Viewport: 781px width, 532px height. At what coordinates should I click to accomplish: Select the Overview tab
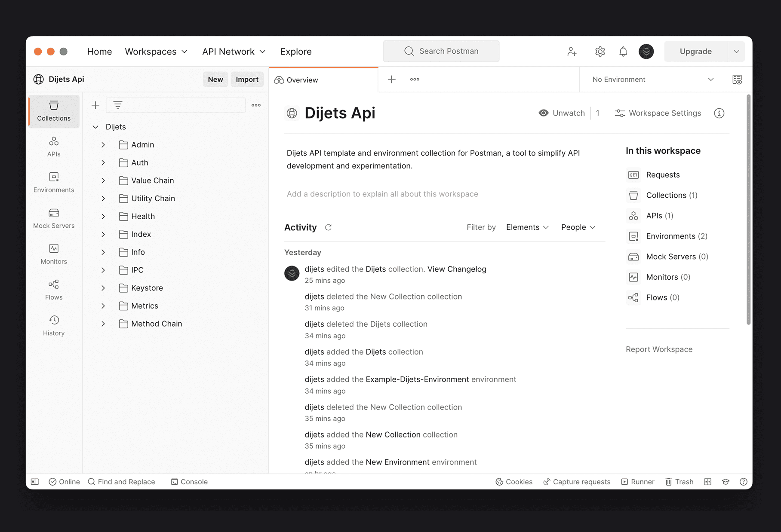[x=302, y=80]
